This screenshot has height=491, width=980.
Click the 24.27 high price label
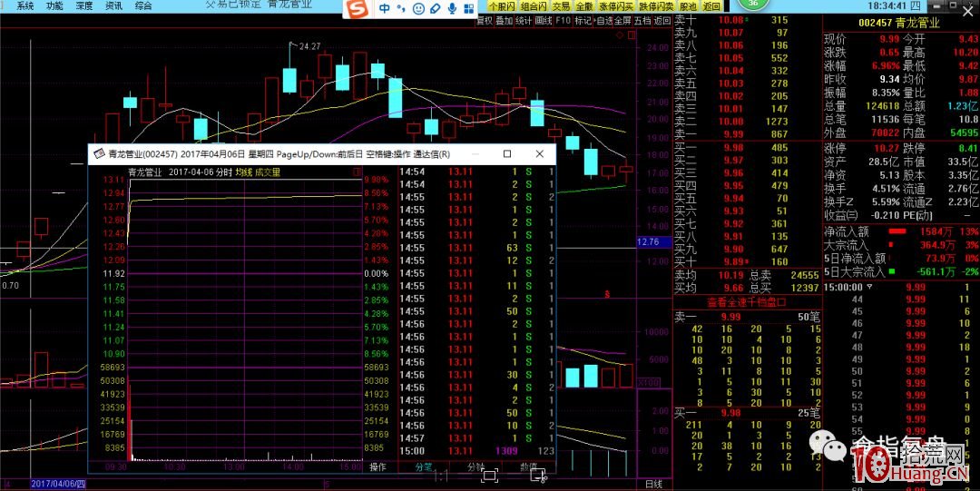coord(309,46)
